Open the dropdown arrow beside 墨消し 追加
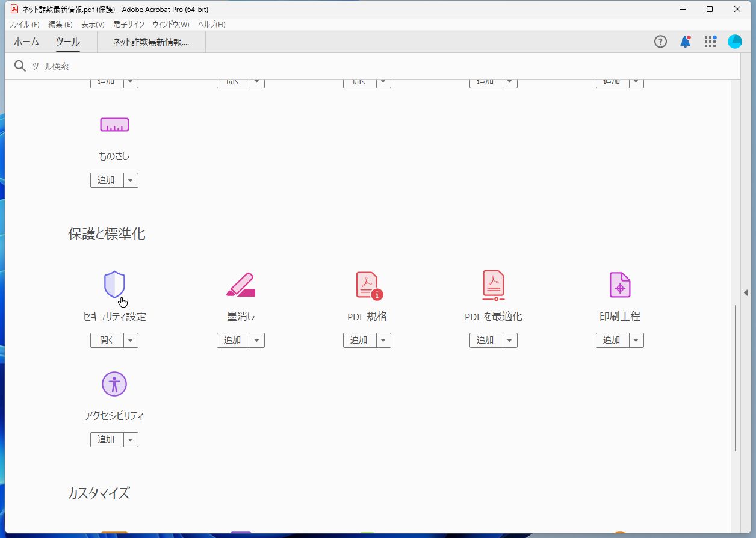This screenshot has width=756, height=538. point(258,340)
